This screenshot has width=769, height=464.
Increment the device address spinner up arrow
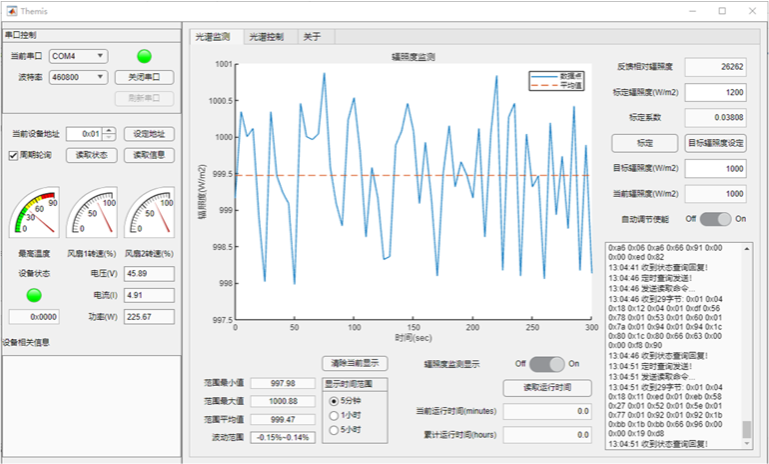(110, 130)
